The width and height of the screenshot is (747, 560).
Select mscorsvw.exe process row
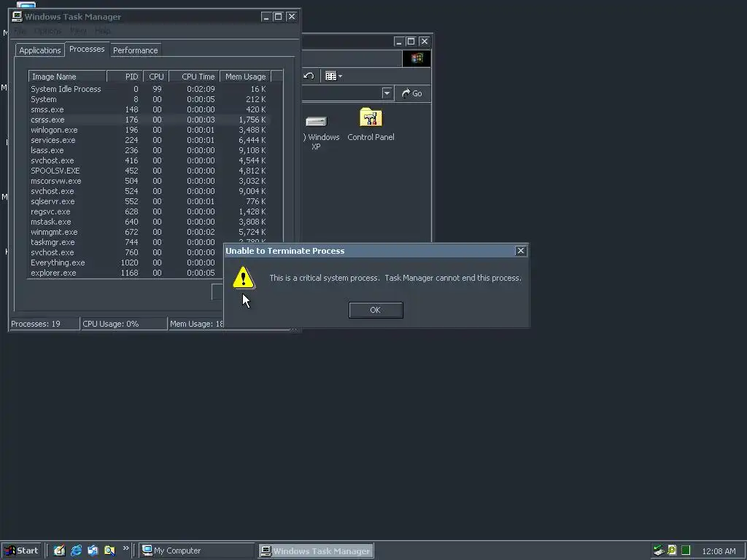click(x=149, y=181)
